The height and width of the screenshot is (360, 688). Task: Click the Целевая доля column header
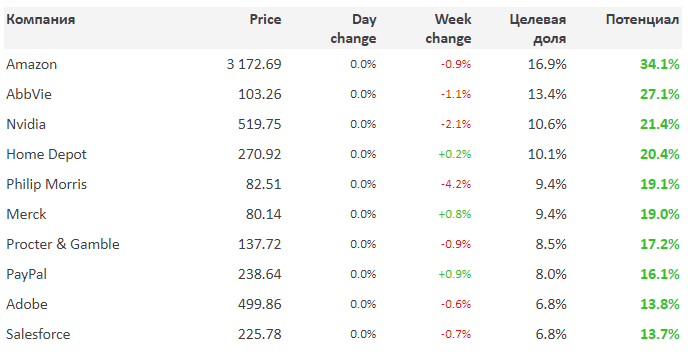coord(538,29)
